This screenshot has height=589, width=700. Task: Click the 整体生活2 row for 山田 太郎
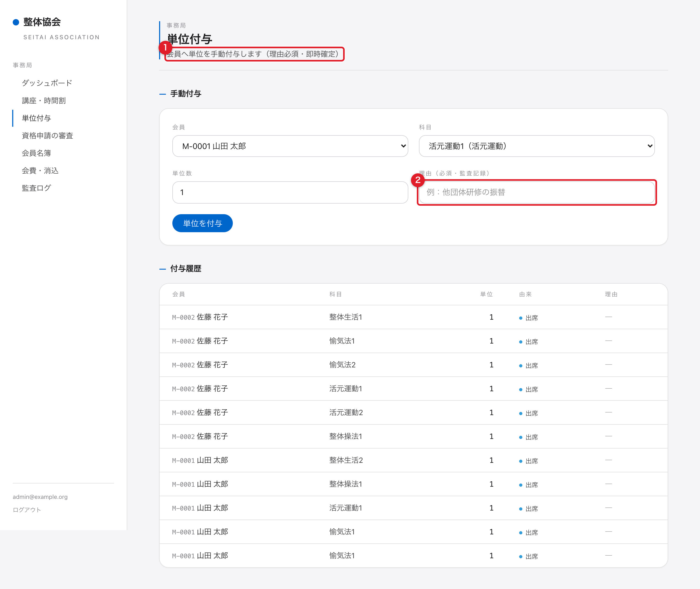(x=413, y=460)
